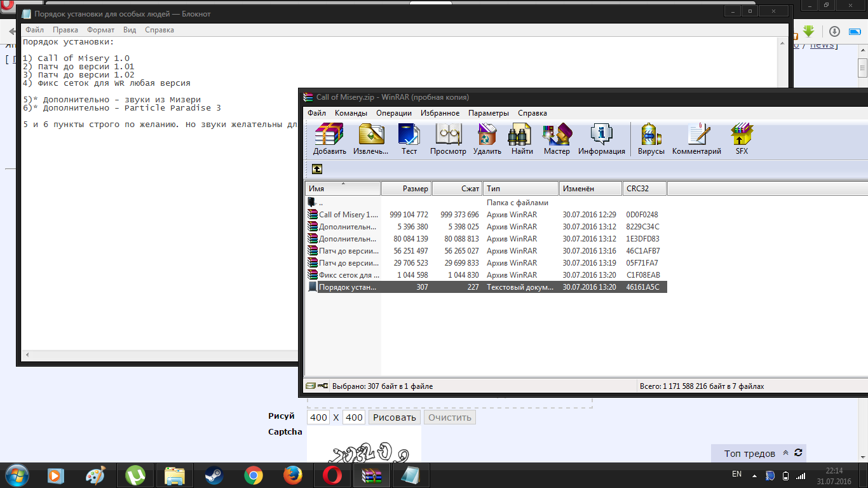This screenshot has width=868, height=488.
Task: Click the green download arrow in the browser toolbar
Action: tap(809, 31)
